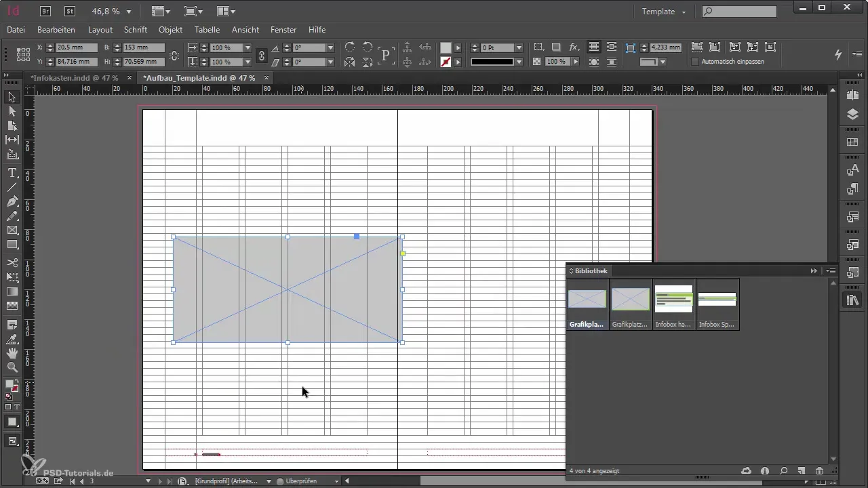Select the Gap tool
This screenshot has width=868, height=488.
point(12,140)
